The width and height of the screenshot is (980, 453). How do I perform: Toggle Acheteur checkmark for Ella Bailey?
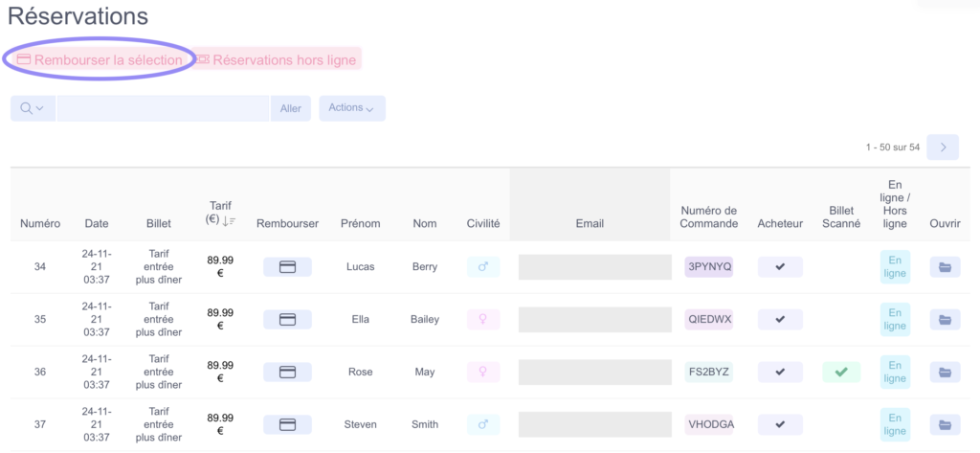click(780, 320)
